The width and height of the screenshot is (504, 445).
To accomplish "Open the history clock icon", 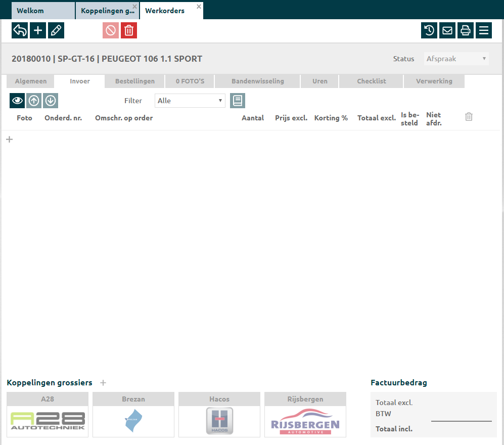I will click(x=429, y=30).
